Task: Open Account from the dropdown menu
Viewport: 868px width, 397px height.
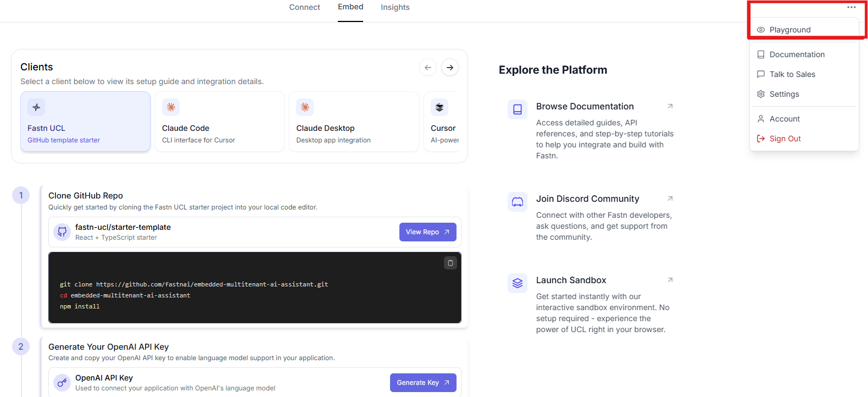Action: (x=804, y=119)
